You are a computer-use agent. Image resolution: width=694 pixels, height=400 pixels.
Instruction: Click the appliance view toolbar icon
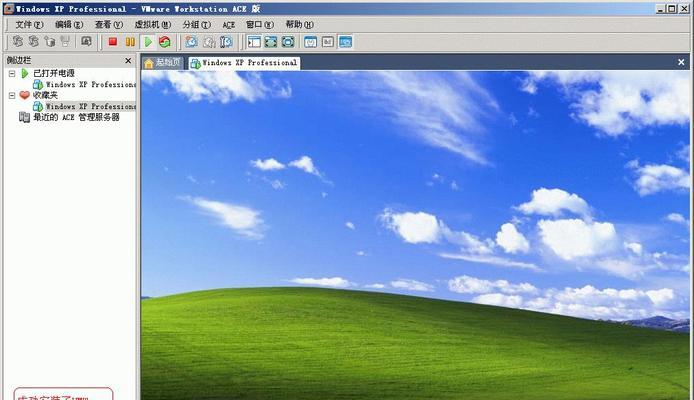pyautogui.click(x=328, y=42)
